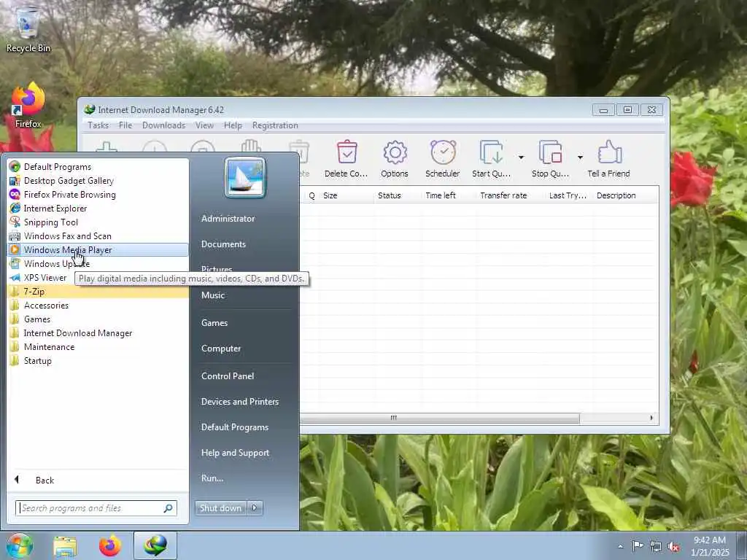Open Windows Fax and Scan
747x560 pixels.
(98, 236)
